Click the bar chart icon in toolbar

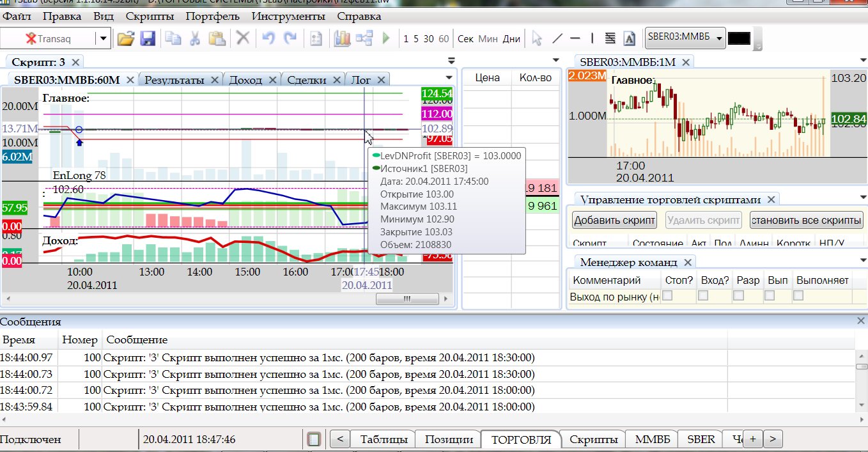click(x=342, y=38)
